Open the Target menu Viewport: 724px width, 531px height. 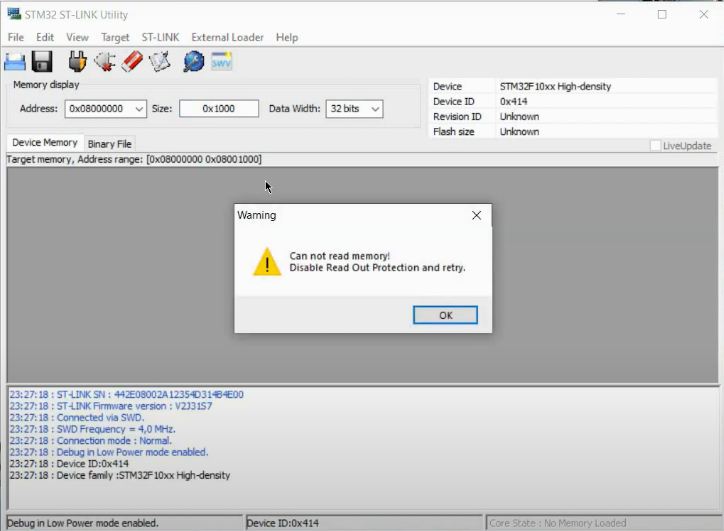115,37
